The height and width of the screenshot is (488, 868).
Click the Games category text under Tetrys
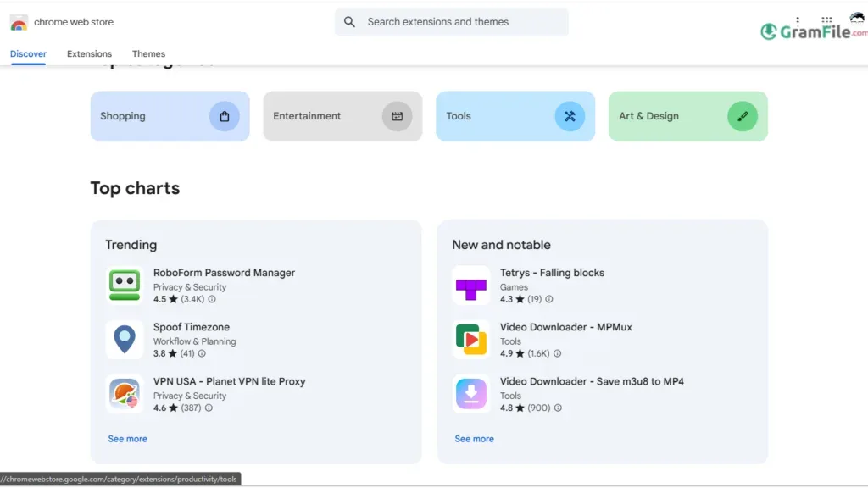[514, 287]
